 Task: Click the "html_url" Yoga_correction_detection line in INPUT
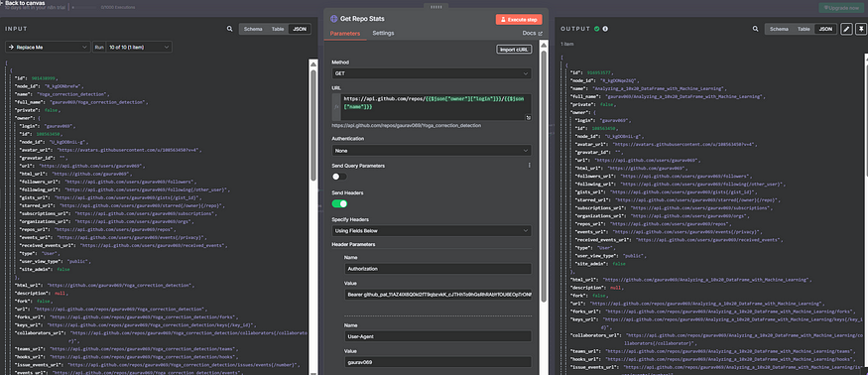pyautogui.click(x=104, y=286)
